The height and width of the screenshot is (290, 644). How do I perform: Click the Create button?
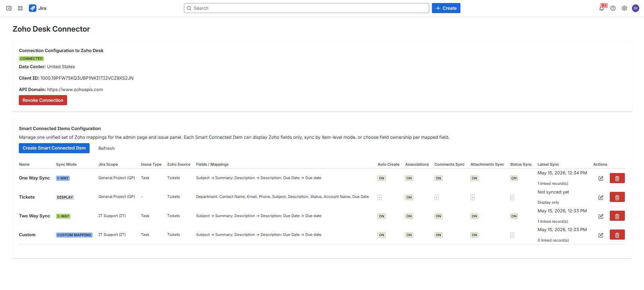pyautogui.click(x=446, y=8)
